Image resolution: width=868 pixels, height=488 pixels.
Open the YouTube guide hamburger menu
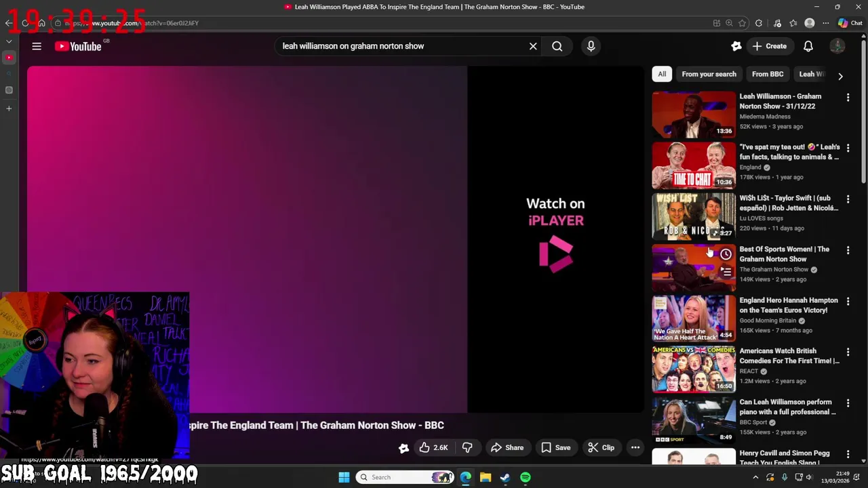click(37, 46)
